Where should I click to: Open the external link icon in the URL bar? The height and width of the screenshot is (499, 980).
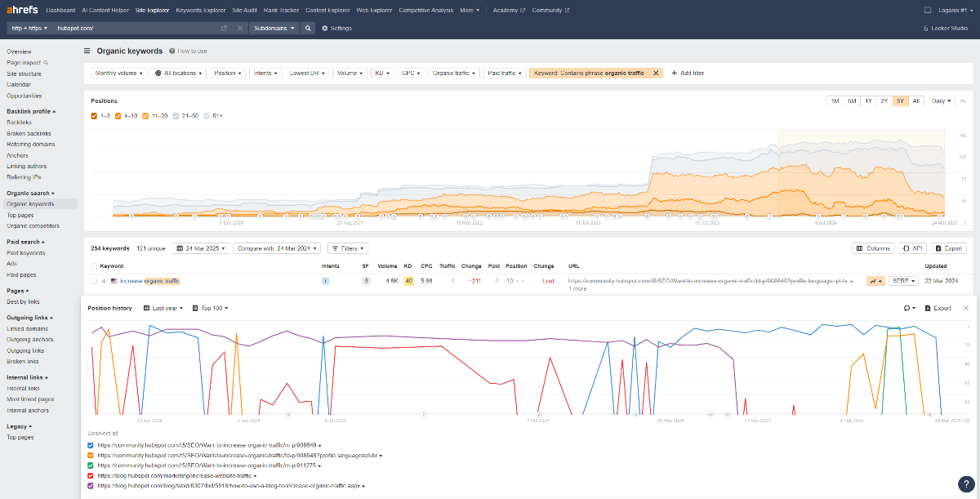coord(225,28)
